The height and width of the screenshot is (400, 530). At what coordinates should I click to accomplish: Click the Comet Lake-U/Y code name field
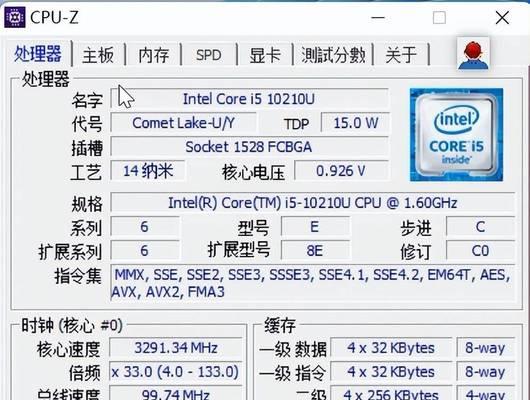coord(183,123)
